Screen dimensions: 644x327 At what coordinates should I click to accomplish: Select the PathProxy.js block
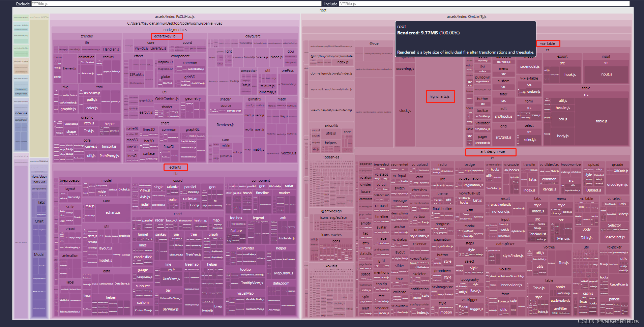(x=109, y=156)
